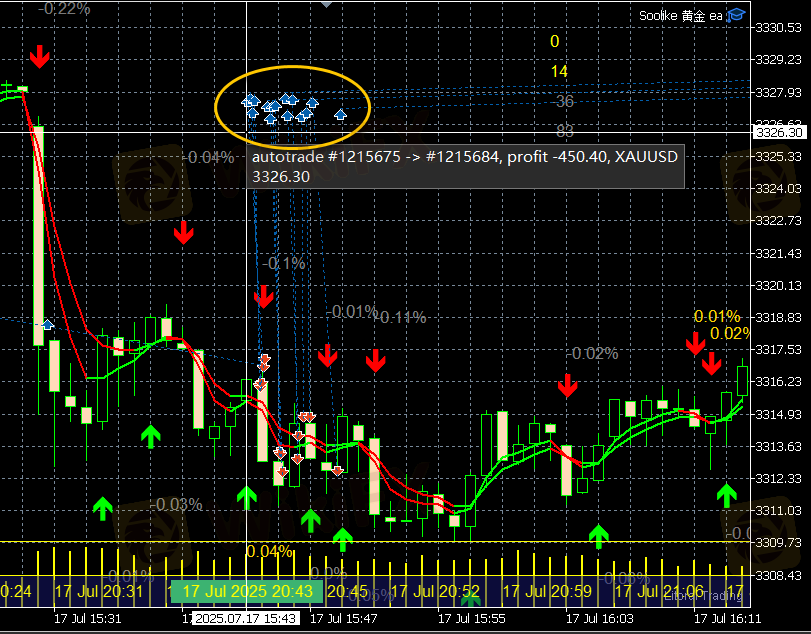Select red down arrow beneath the -0.1% label
The width and height of the screenshot is (811, 634).
pyautogui.click(x=264, y=297)
